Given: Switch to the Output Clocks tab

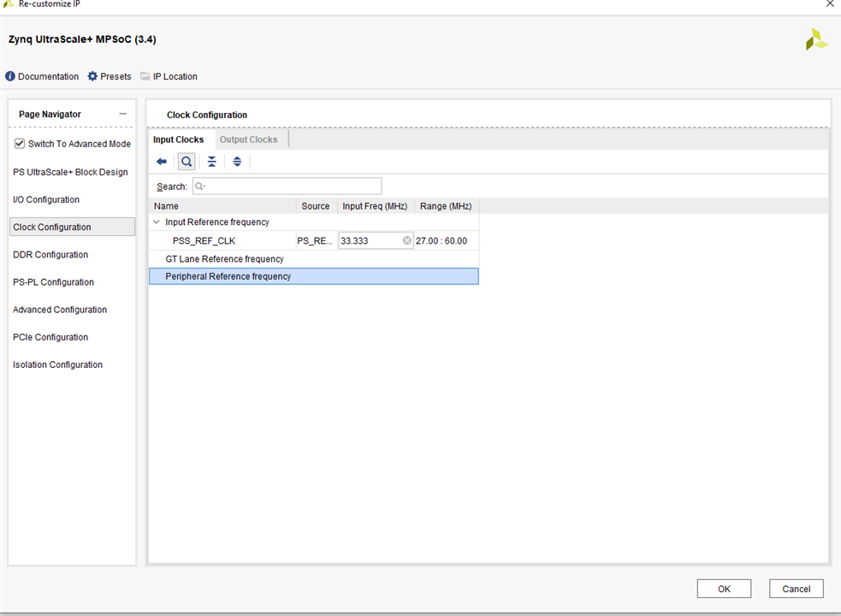Looking at the screenshot, I should click(x=248, y=139).
